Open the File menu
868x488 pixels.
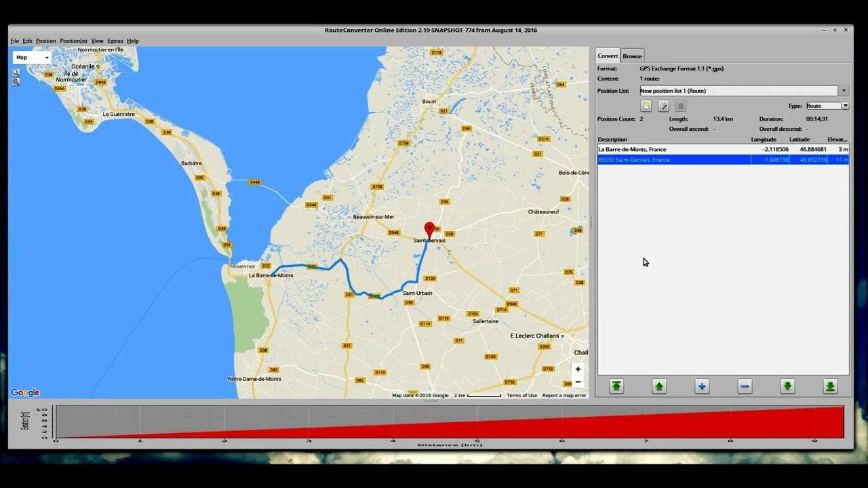click(14, 41)
